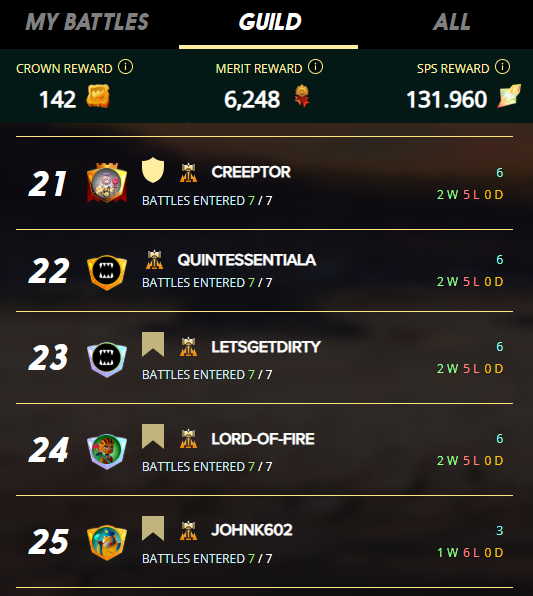Open the SPS Reward info icon
The image size is (533, 596).
pos(502,67)
